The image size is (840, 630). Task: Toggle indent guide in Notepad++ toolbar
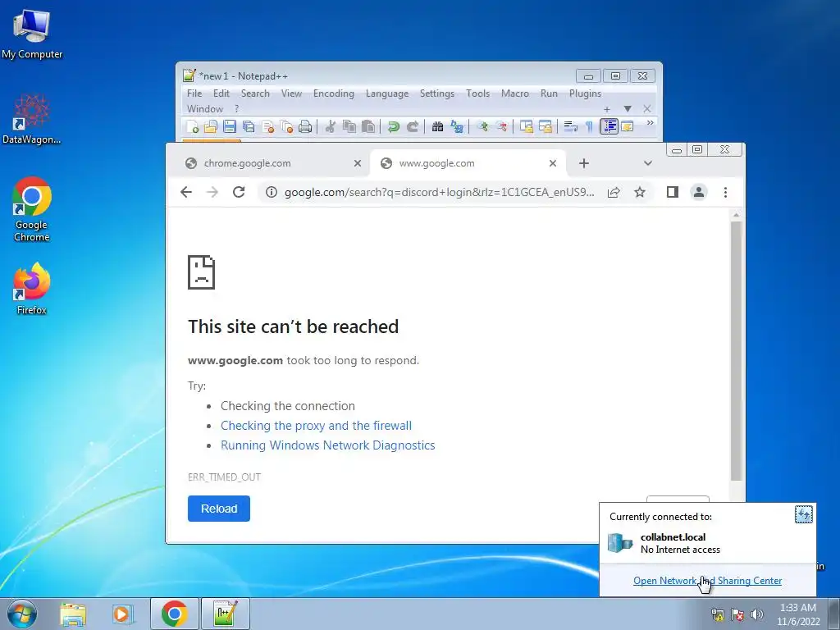click(609, 126)
